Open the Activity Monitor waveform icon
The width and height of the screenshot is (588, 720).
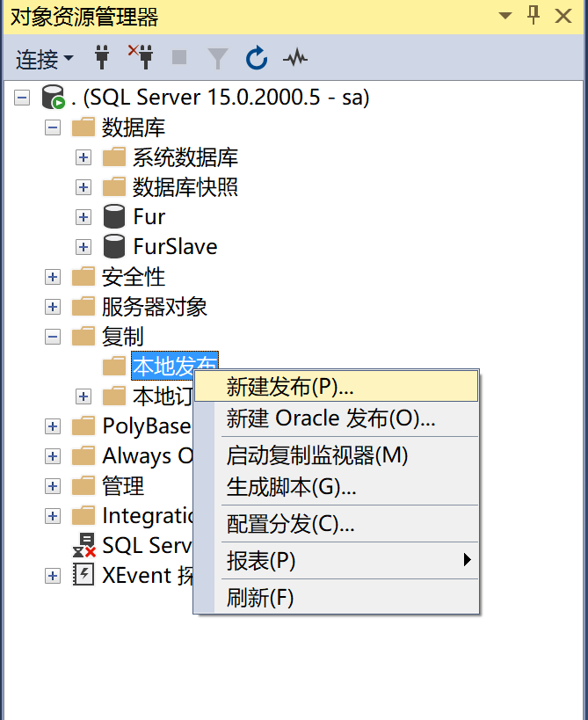295,58
